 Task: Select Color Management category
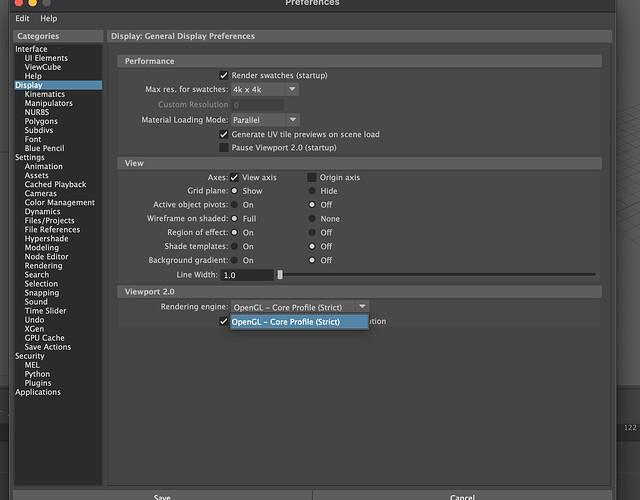point(59,202)
